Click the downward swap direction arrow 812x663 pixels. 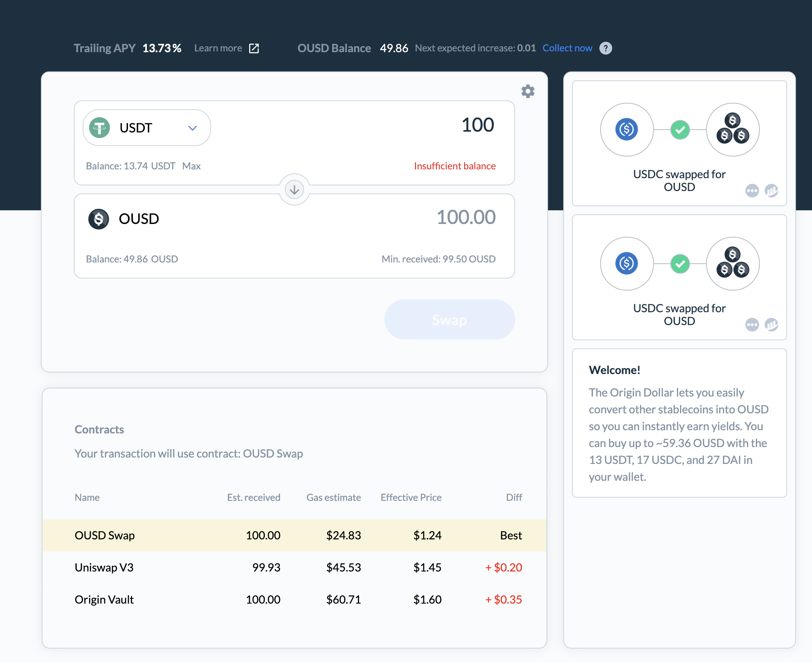tap(294, 189)
